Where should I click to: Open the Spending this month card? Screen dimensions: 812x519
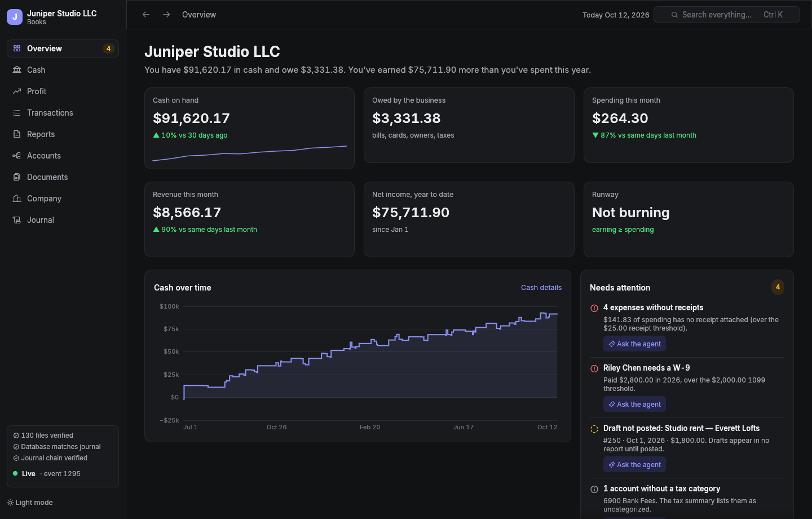[x=689, y=125]
